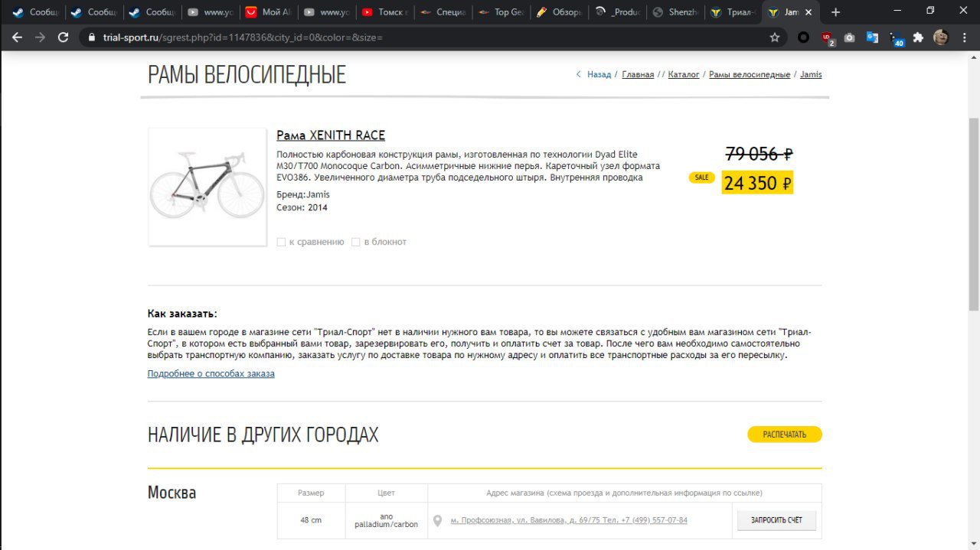
Task: Click the yellow РАСПЕЧАТАТЬ button
Action: (x=785, y=434)
